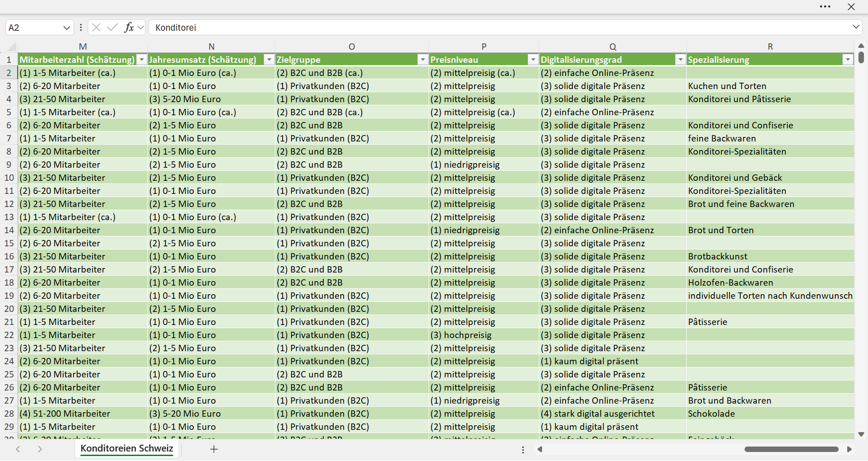Confirm the entry with checkmark icon
This screenshot has height=461, width=868.
click(112, 27)
